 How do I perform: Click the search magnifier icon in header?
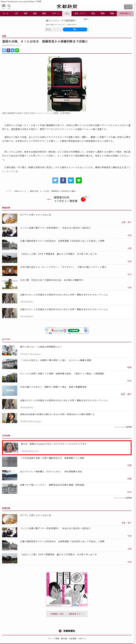pyautogui.click(x=9, y=6)
